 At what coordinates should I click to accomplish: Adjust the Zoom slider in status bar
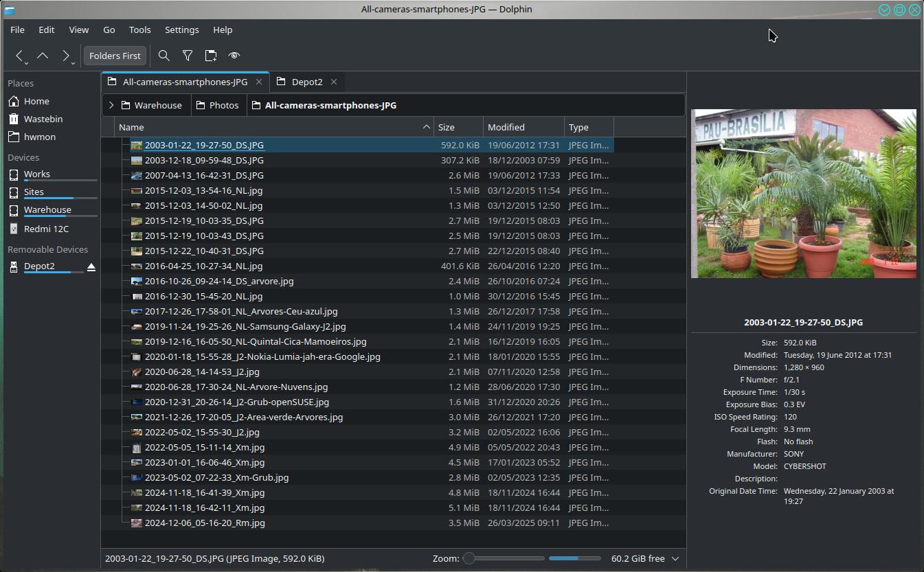(469, 558)
